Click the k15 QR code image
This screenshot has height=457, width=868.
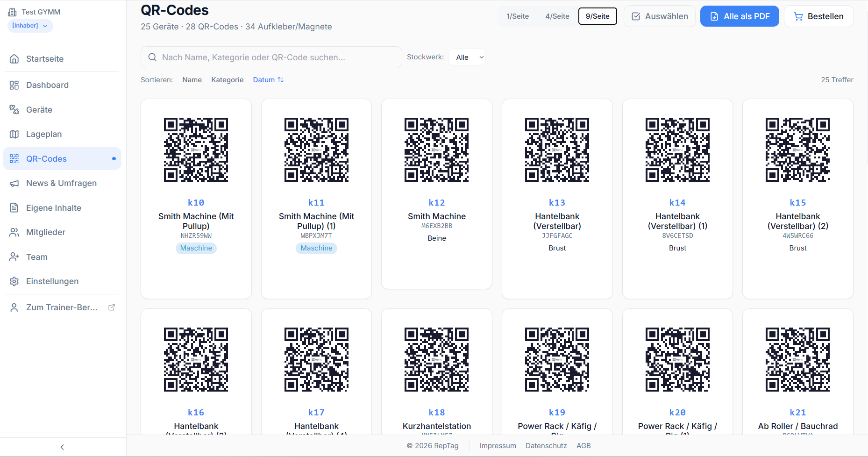[x=798, y=150]
